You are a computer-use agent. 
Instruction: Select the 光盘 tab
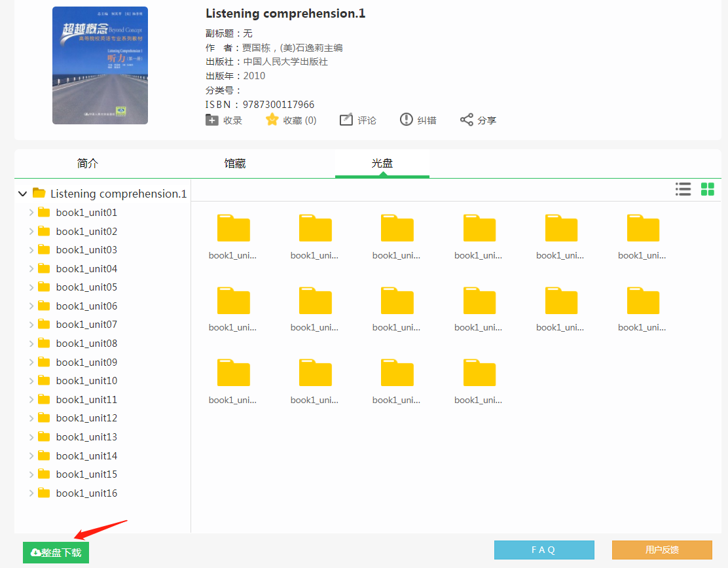click(382, 164)
